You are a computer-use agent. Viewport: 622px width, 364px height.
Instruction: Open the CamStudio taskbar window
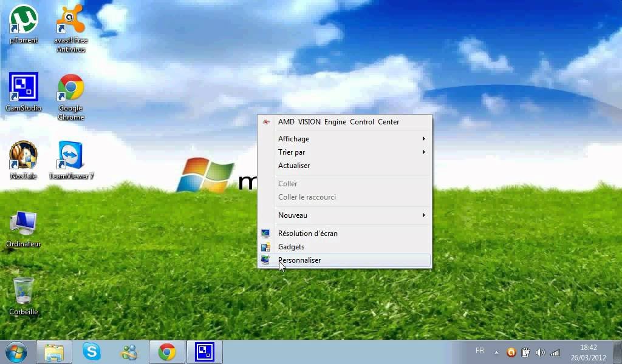pyautogui.click(x=205, y=351)
